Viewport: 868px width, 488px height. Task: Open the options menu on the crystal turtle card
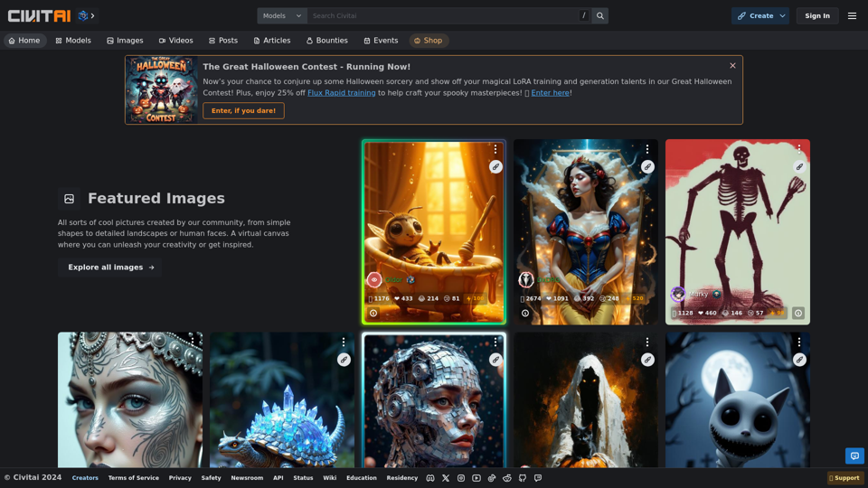(344, 343)
